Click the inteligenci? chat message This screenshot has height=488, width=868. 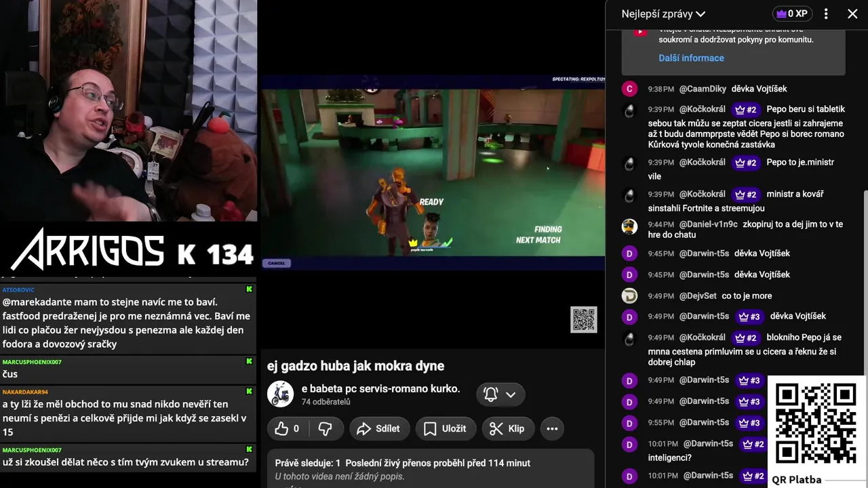669,457
